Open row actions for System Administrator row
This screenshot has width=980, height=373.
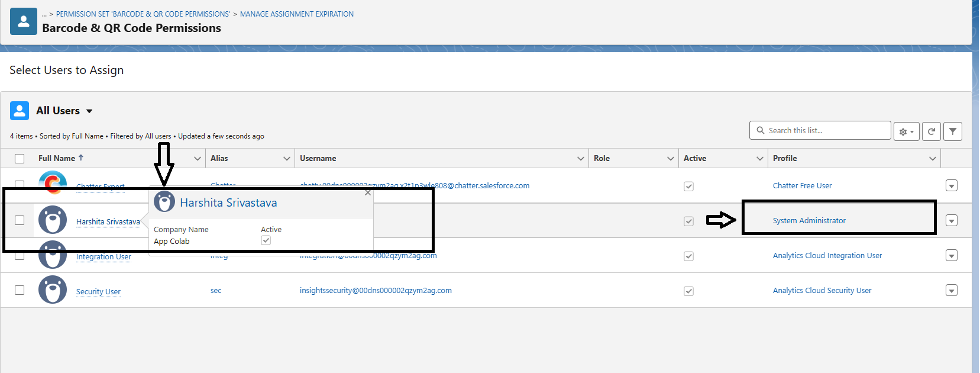point(951,221)
